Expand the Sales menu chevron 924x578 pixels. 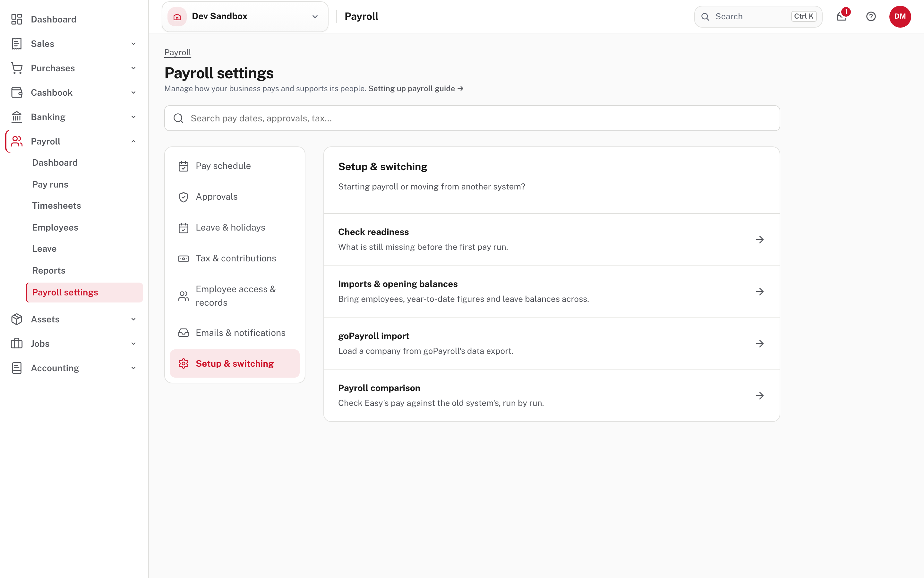pyautogui.click(x=133, y=44)
